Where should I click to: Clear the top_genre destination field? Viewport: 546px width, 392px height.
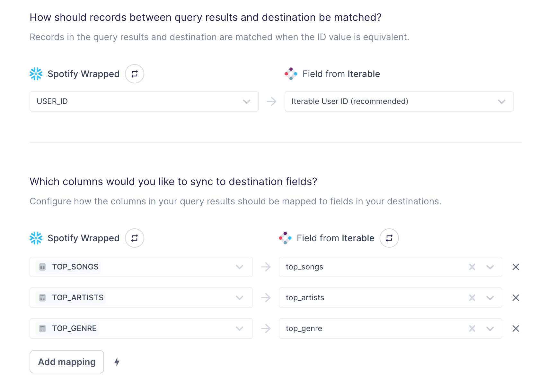[x=472, y=328]
